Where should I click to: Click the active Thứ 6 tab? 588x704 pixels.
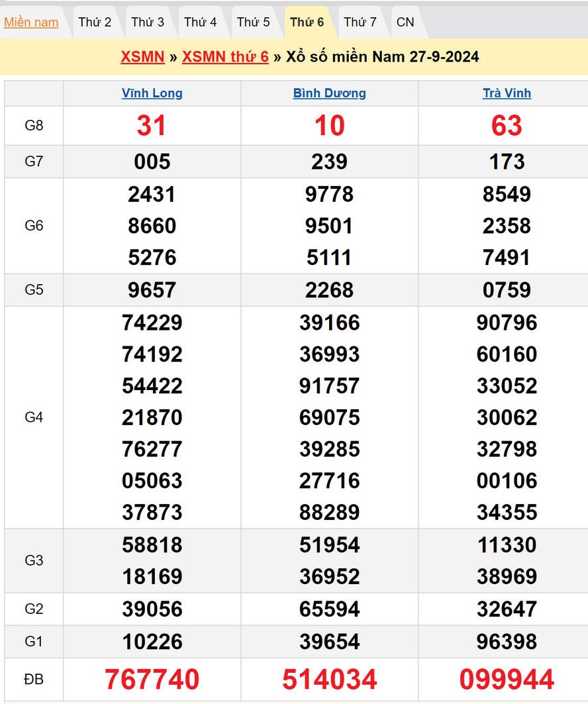click(307, 23)
